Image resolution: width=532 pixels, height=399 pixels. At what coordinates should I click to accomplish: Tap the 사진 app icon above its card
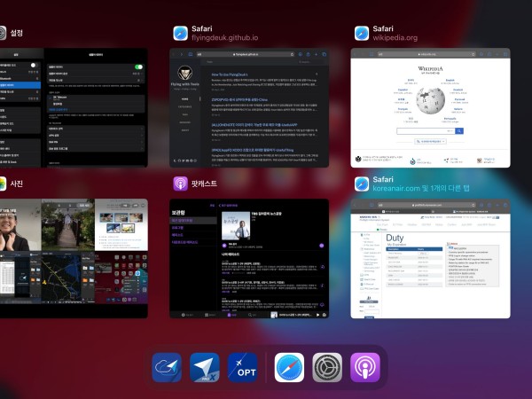point(3,184)
